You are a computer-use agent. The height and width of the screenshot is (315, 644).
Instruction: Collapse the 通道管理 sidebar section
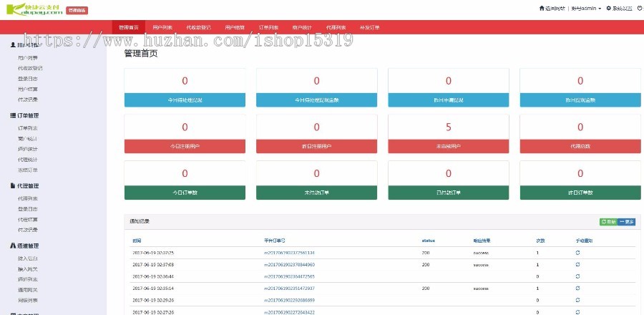(x=24, y=246)
